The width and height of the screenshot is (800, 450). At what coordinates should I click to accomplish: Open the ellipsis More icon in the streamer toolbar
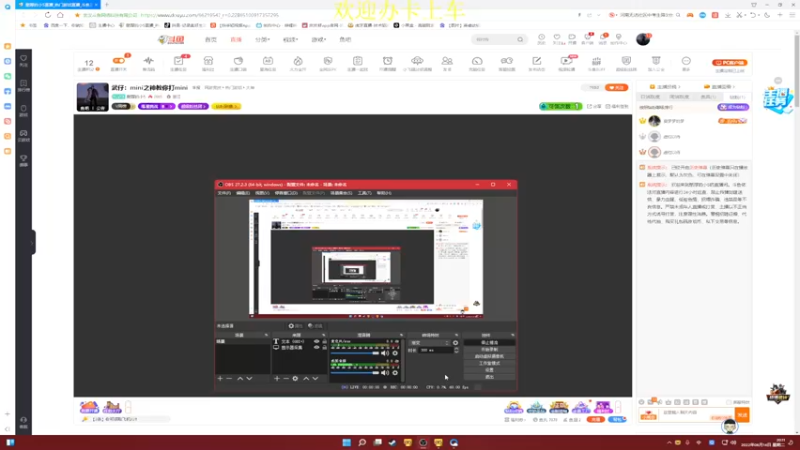coord(686,61)
